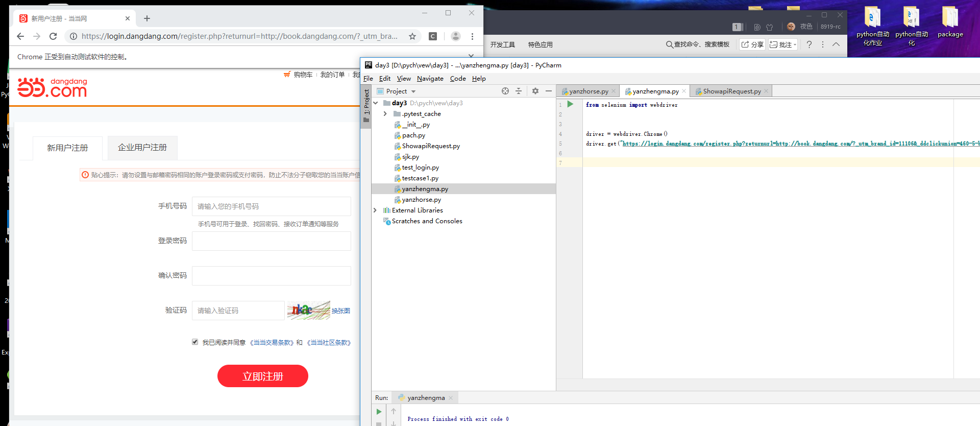Click the 1: Project side tool tab
Viewport: 980px width, 426px height.
366,106
